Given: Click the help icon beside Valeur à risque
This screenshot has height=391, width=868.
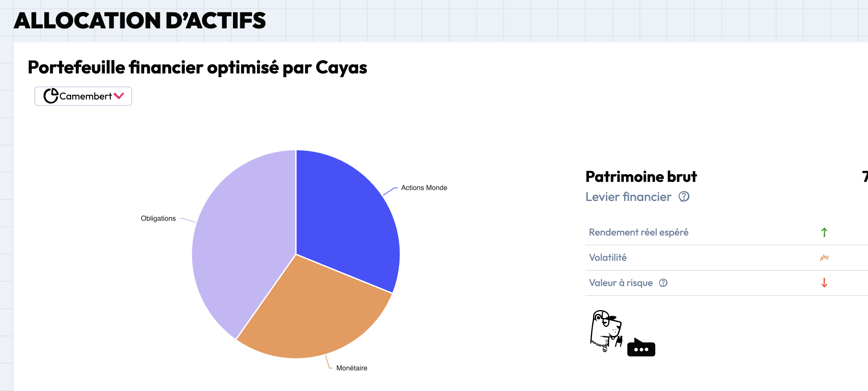Looking at the screenshot, I should click(663, 283).
